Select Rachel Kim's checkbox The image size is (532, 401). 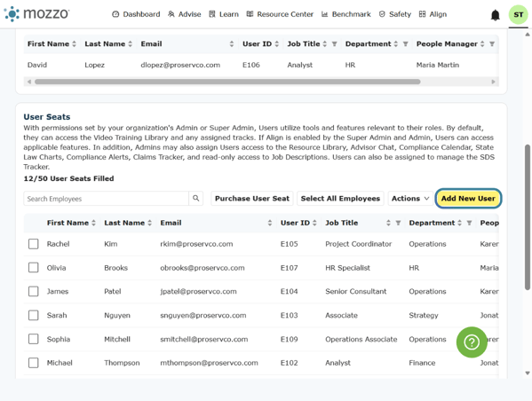pos(33,244)
